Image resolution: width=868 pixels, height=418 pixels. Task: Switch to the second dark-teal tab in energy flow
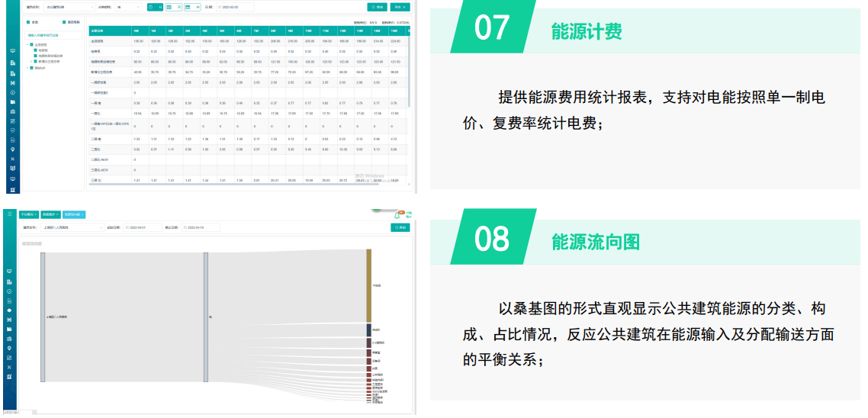tap(50, 214)
